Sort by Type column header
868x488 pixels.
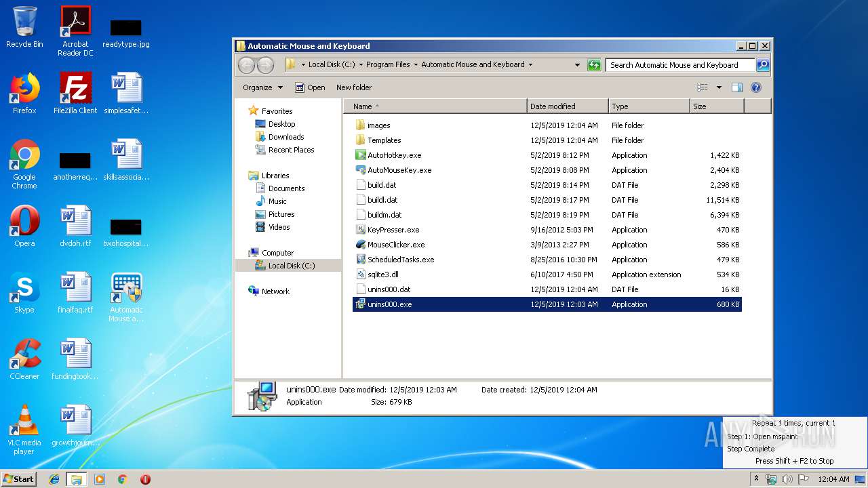tap(649, 106)
